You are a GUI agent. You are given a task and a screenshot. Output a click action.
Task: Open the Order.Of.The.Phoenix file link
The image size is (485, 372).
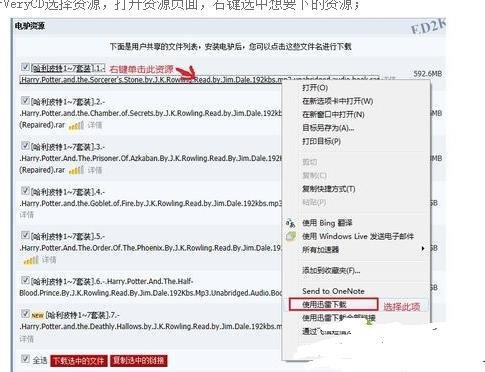point(151,248)
